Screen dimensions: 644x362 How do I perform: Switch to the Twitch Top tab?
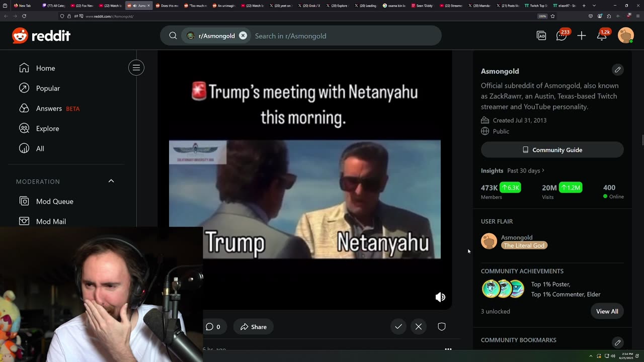536,6
